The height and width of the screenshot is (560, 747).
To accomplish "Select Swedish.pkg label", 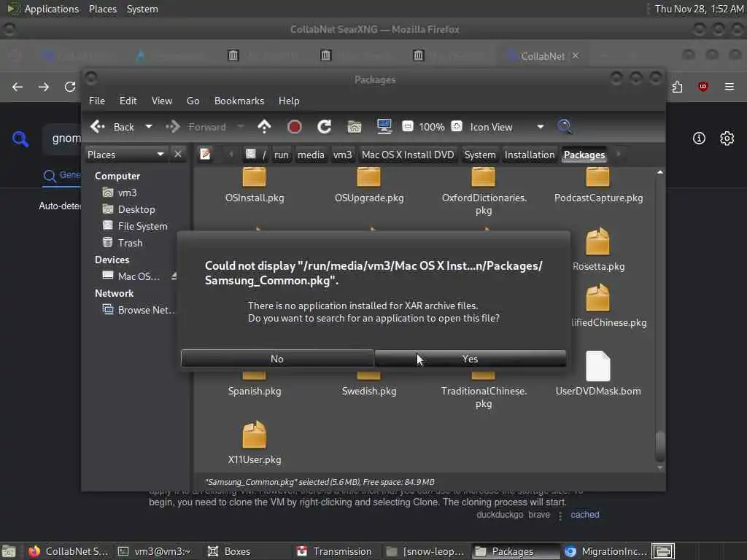I will 368,391.
